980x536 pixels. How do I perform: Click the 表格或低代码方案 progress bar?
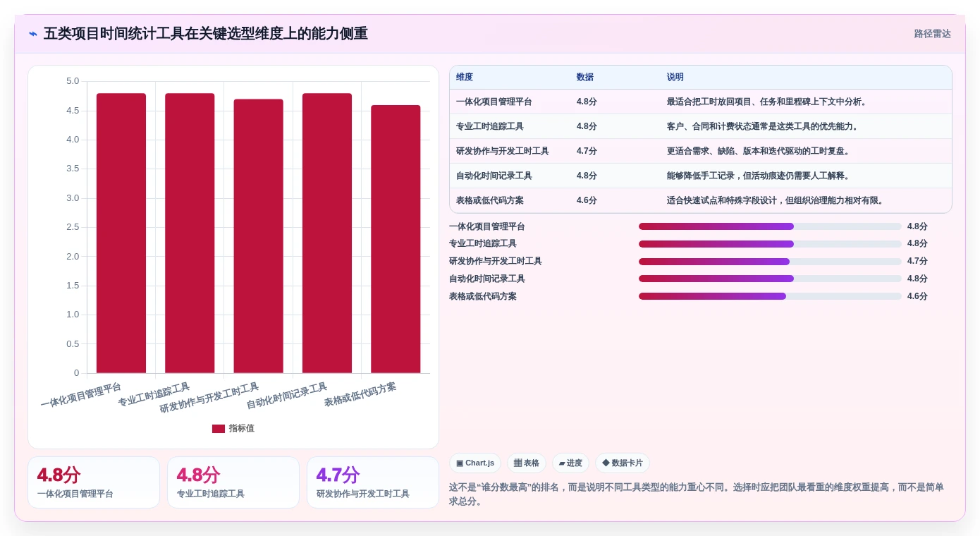tap(770, 296)
